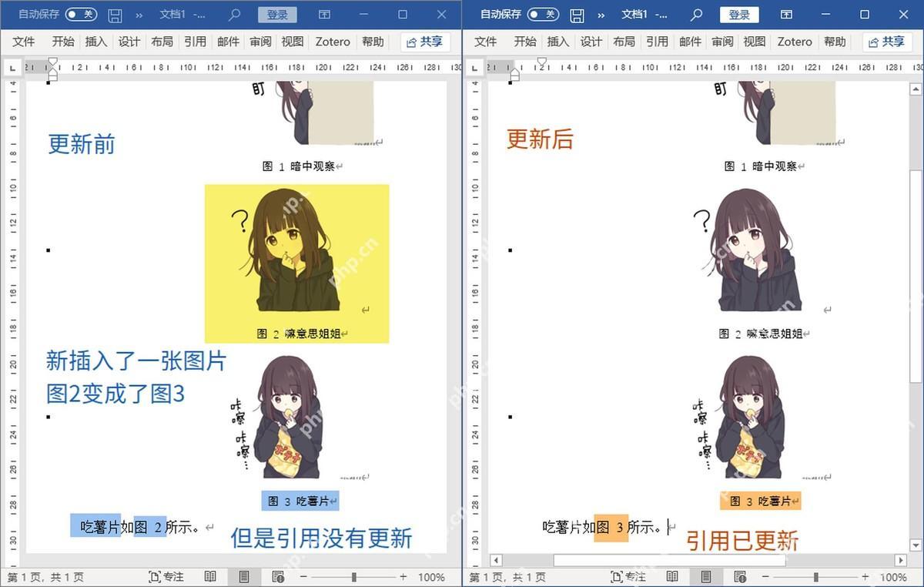
Task: Click zoom in plus in left window
Action: [x=403, y=577]
